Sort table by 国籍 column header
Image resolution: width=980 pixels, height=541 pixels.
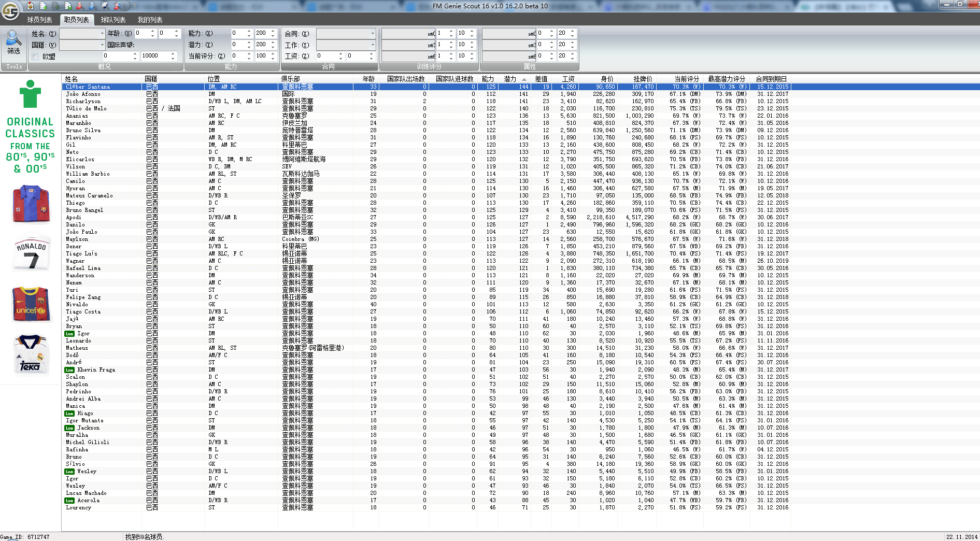tap(174, 79)
